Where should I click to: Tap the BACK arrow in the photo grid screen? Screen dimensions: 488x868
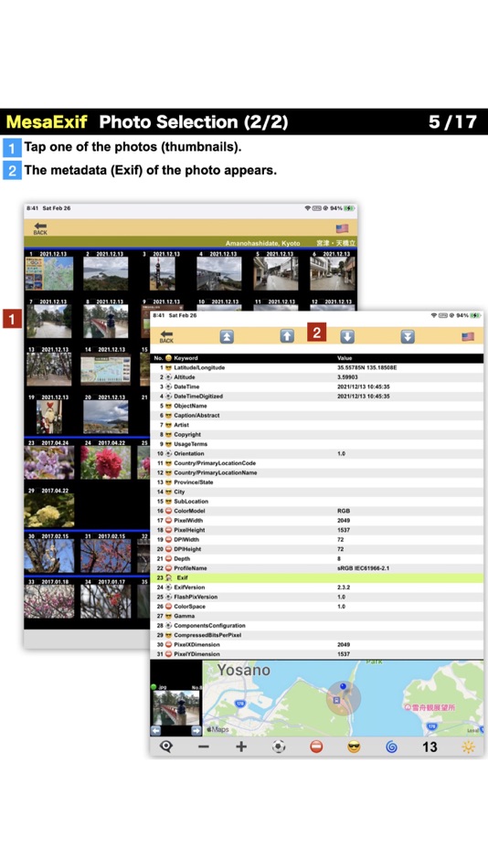tap(40, 228)
